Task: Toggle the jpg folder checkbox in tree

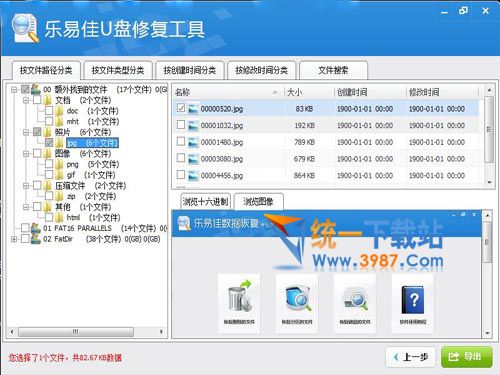Action: coord(49,143)
